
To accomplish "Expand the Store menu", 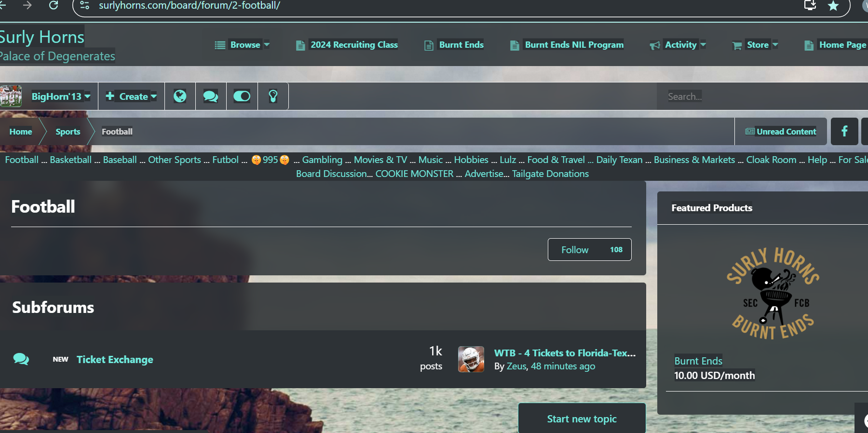I will [x=755, y=45].
